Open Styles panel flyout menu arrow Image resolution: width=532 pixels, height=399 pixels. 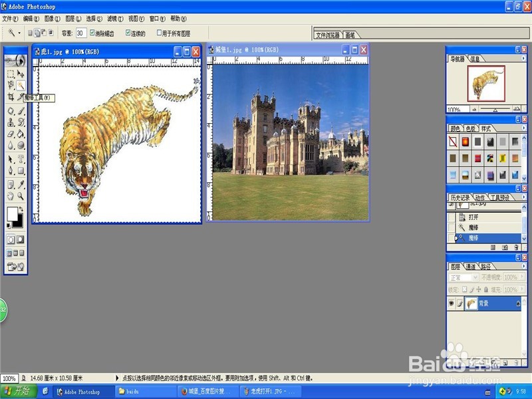523,128
